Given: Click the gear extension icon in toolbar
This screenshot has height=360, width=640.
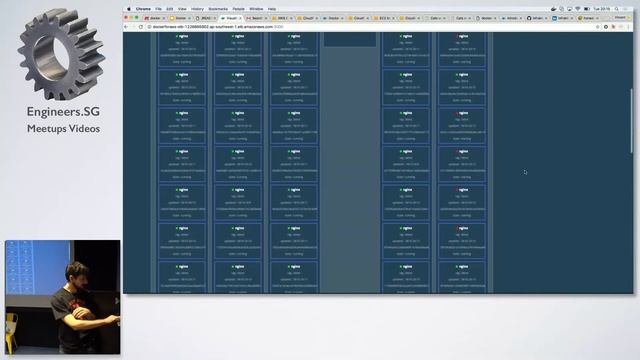Looking at the screenshot, I should coord(606,27).
